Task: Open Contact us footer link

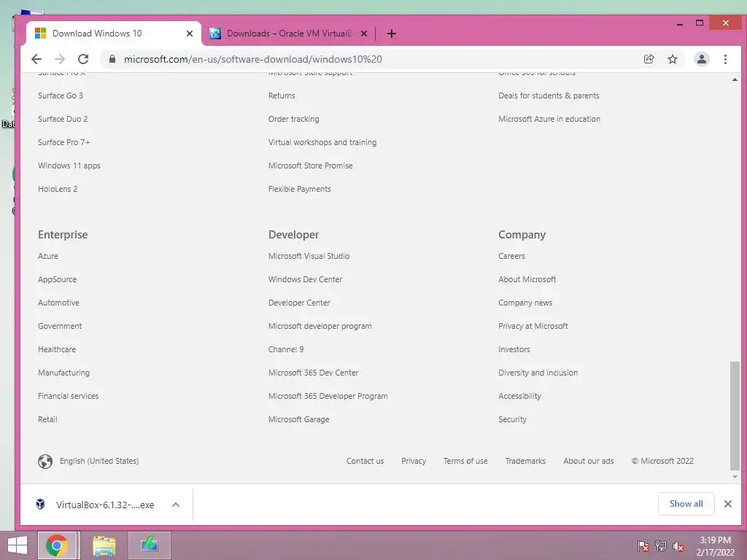Action: (x=365, y=461)
